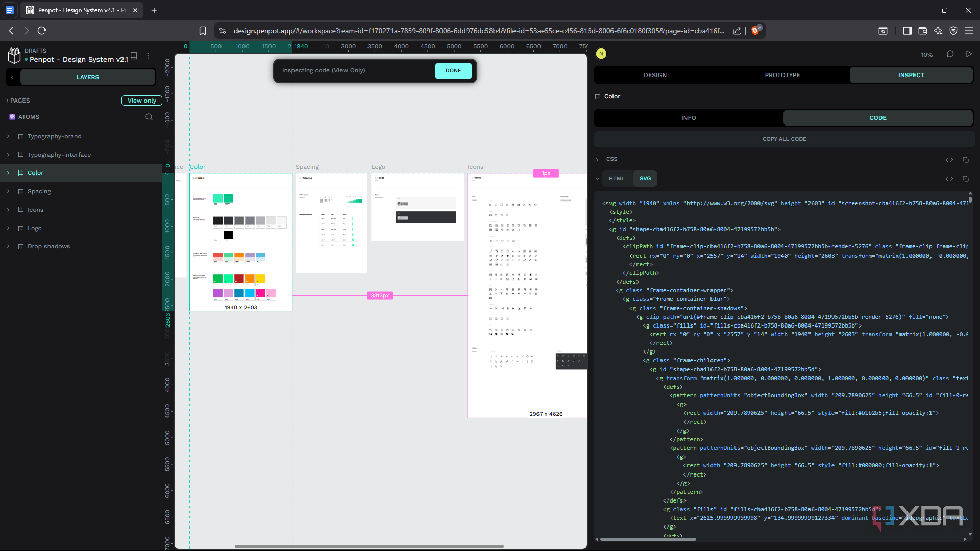Expand the Typography-brand board layer
This screenshot has height=551, width=980.
(x=8, y=136)
